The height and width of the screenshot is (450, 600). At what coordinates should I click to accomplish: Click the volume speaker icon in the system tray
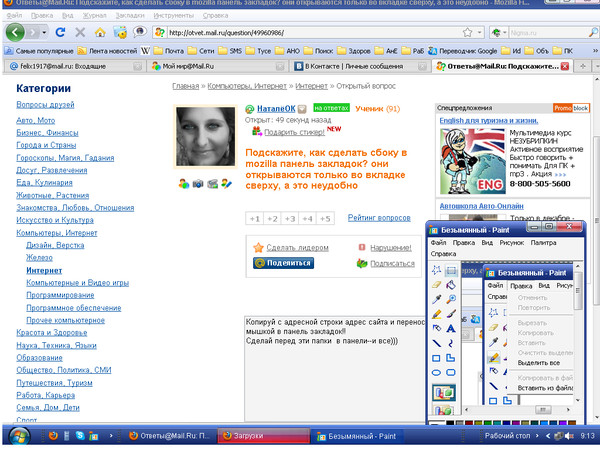(x=569, y=436)
